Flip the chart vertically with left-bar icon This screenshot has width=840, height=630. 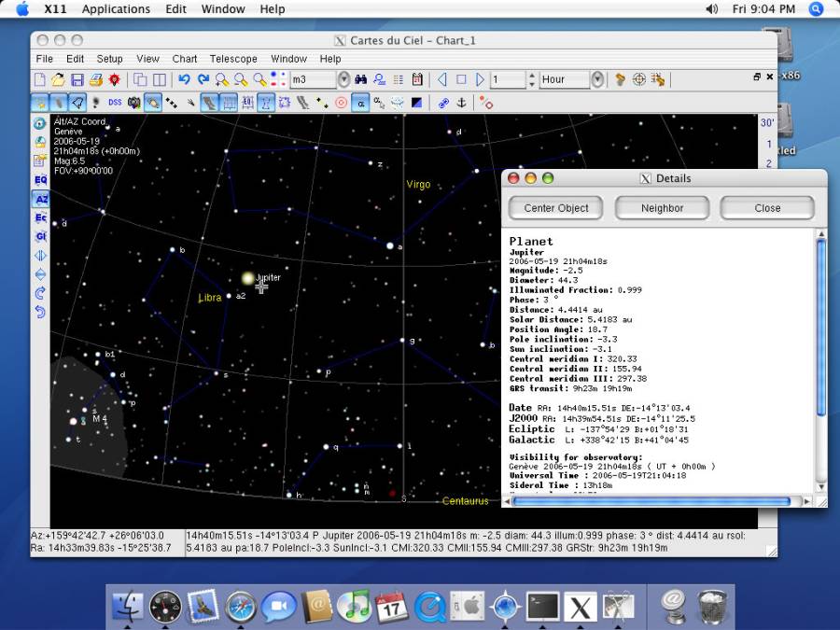40,274
